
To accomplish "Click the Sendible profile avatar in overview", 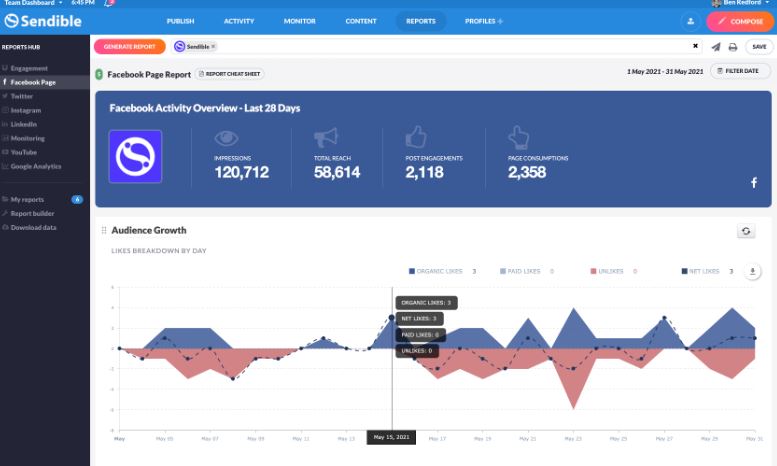I will 135,157.
